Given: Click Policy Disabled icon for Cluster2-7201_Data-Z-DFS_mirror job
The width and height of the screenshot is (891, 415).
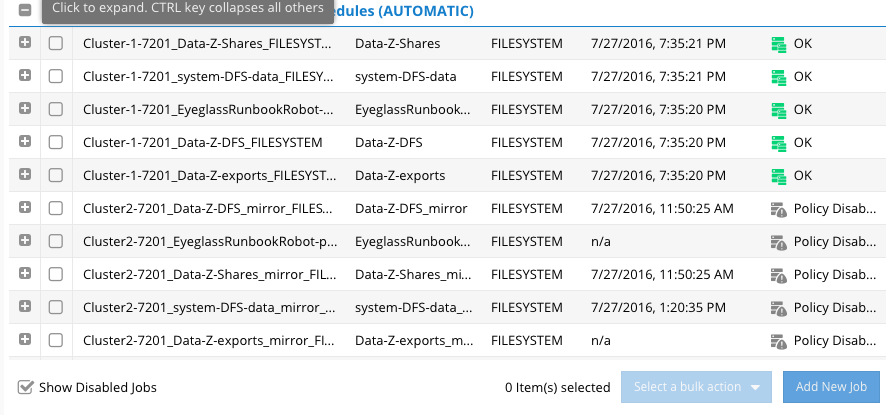Looking at the screenshot, I should tap(778, 209).
